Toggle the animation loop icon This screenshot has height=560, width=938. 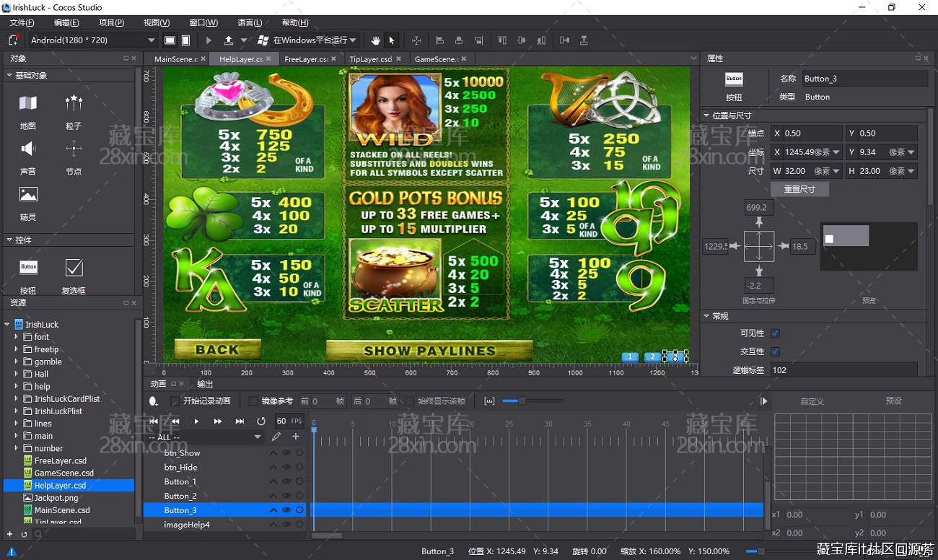click(261, 421)
